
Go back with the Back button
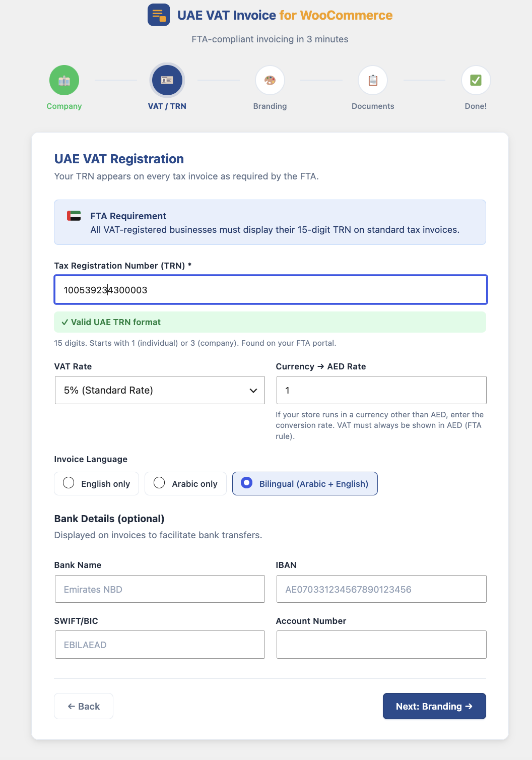pos(84,706)
